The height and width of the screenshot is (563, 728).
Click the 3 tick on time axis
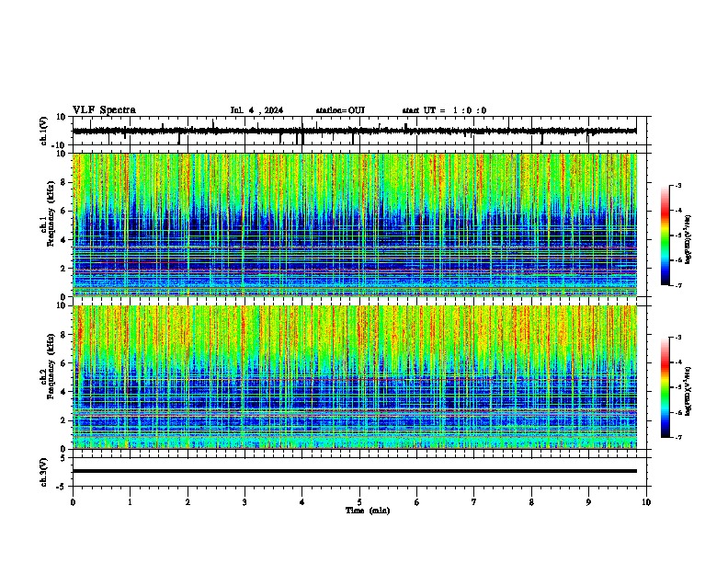click(245, 502)
